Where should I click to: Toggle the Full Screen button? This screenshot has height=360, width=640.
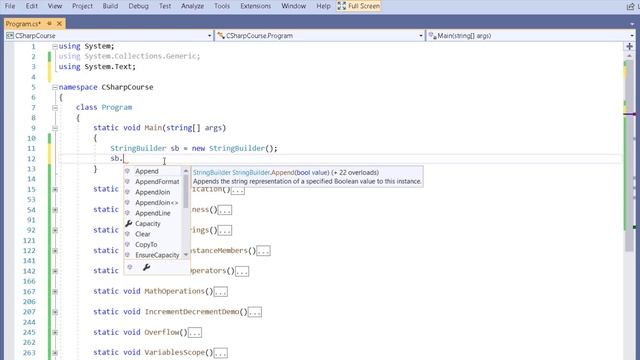[359, 6]
